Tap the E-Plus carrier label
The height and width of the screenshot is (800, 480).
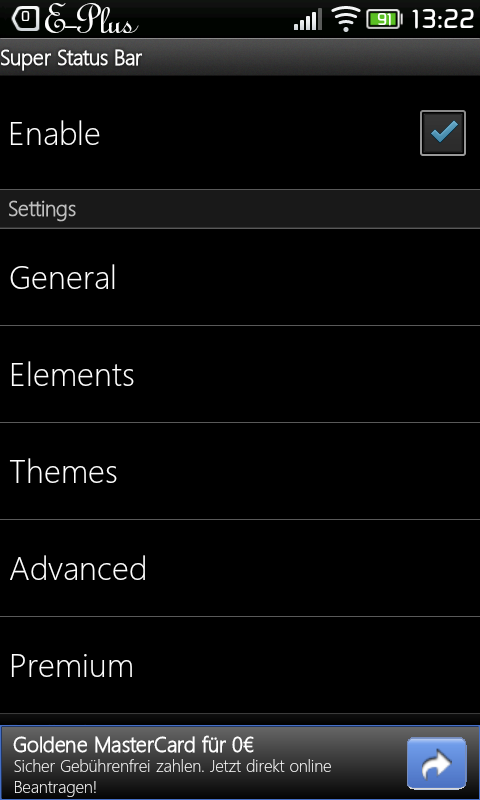[91, 21]
